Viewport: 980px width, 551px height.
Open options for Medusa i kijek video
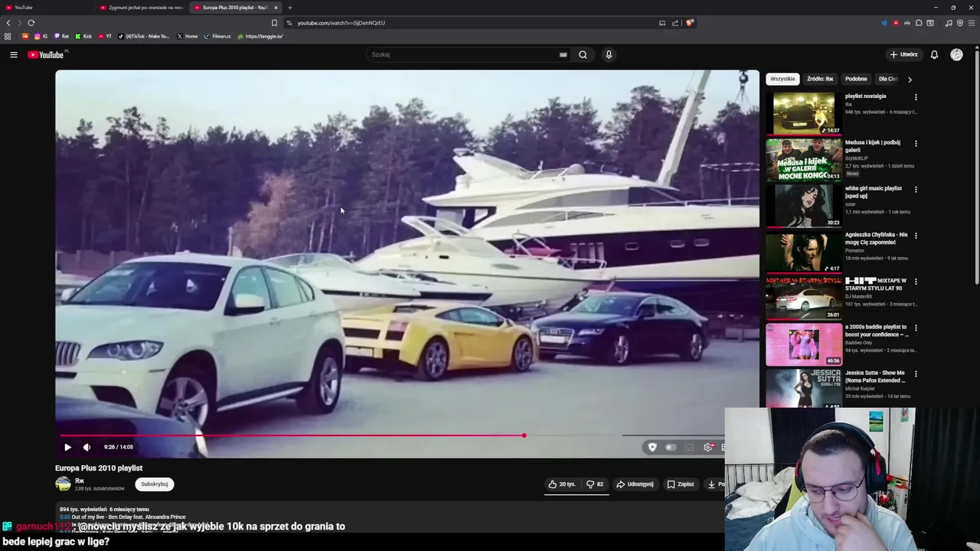[x=916, y=143]
